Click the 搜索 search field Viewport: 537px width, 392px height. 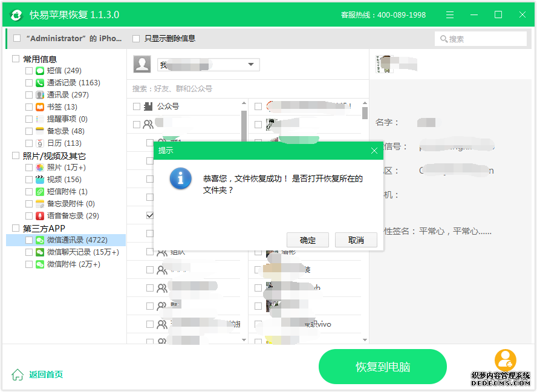coord(481,39)
